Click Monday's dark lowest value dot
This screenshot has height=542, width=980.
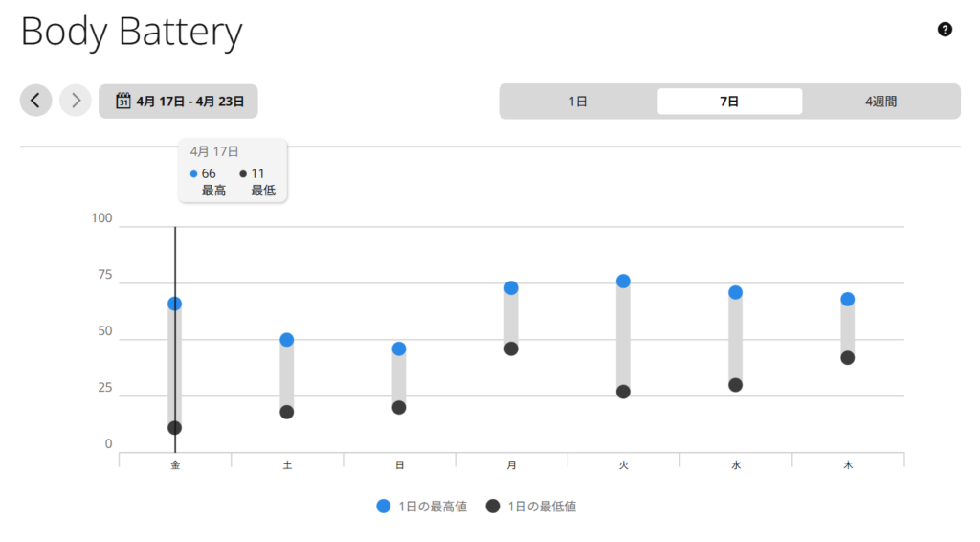(511, 349)
